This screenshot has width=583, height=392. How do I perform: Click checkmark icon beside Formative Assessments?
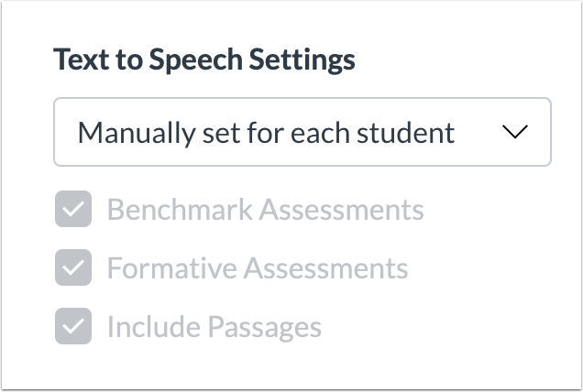pos(73,267)
